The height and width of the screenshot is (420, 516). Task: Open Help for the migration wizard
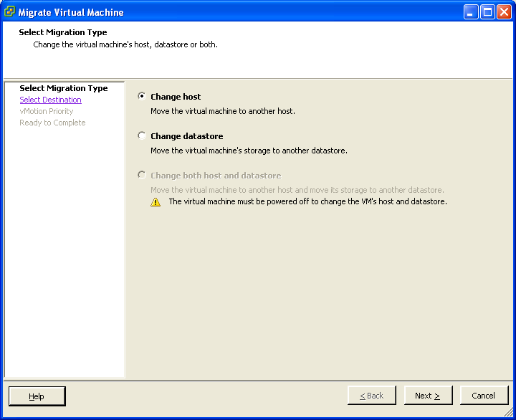coord(37,396)
